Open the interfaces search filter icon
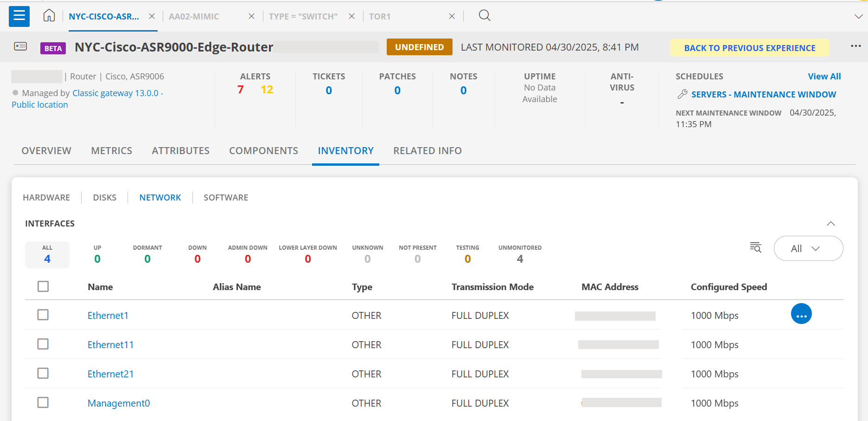Screen dimensions: 868x421 755,247
